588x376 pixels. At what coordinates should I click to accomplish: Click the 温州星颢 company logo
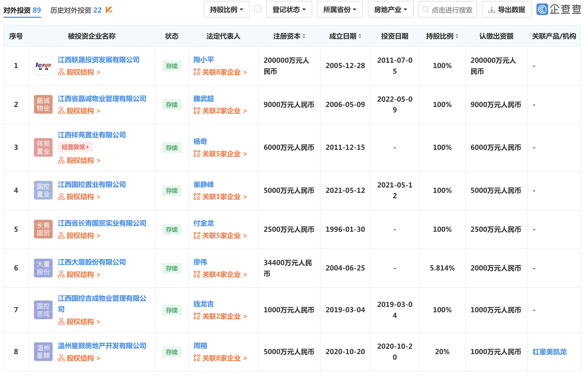point(43,352)
